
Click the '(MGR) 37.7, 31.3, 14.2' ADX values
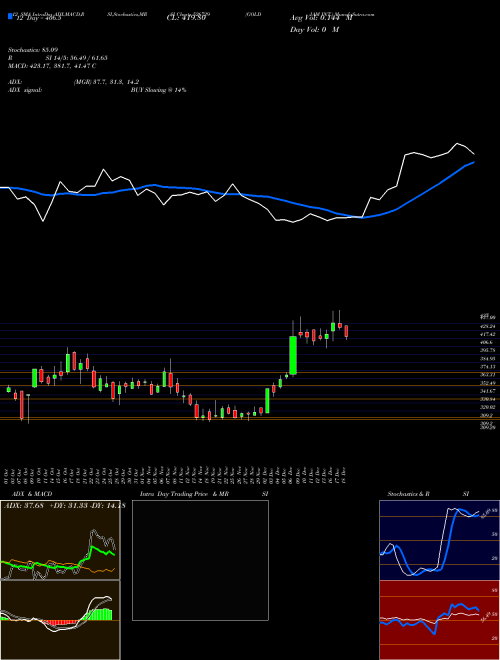tap(106, 82)
